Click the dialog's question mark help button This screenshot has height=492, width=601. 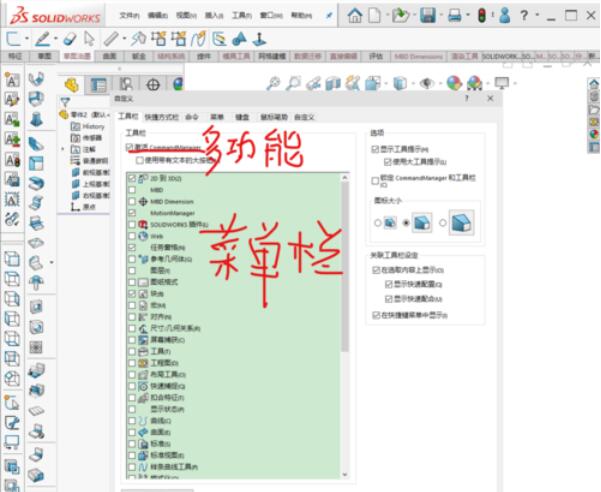click(467, 98)
